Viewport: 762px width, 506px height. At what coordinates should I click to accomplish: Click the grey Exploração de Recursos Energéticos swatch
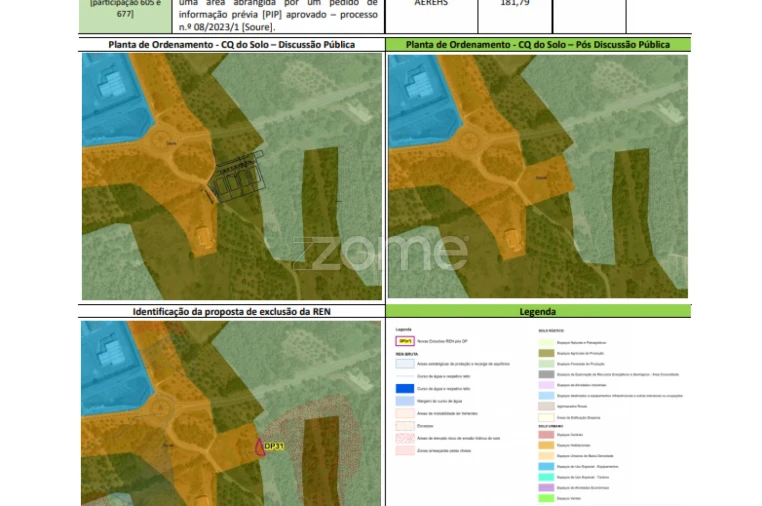coord(546,374)
